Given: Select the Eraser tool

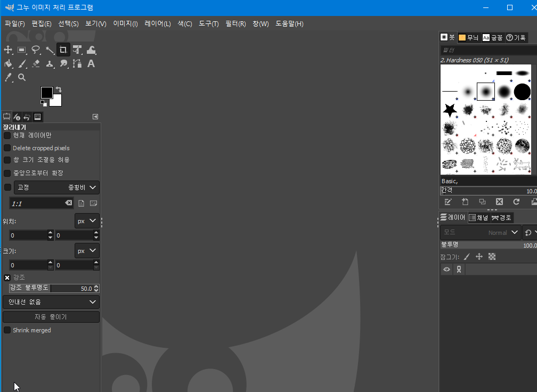Looking at the screenshot, I should coord(36,64).
